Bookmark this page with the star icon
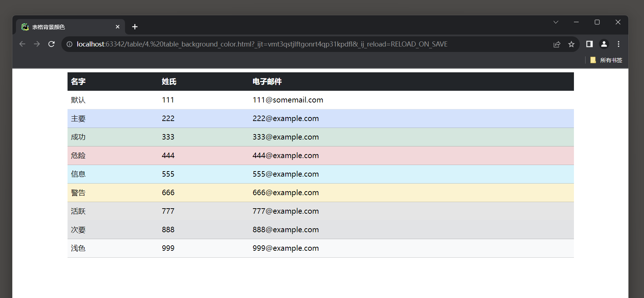This screenshot has width=644, height=298. 571,44
